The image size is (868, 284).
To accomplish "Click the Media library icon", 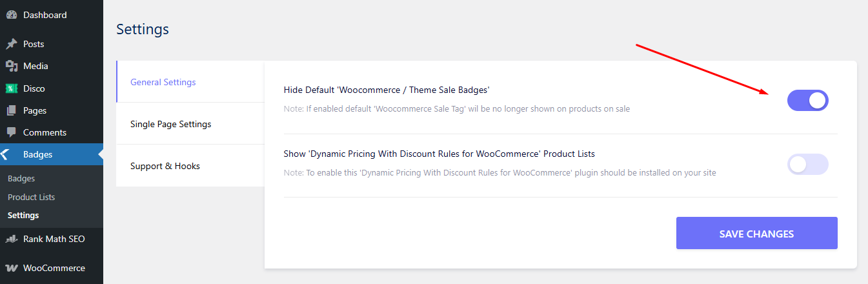I will [x=11, y=66].
